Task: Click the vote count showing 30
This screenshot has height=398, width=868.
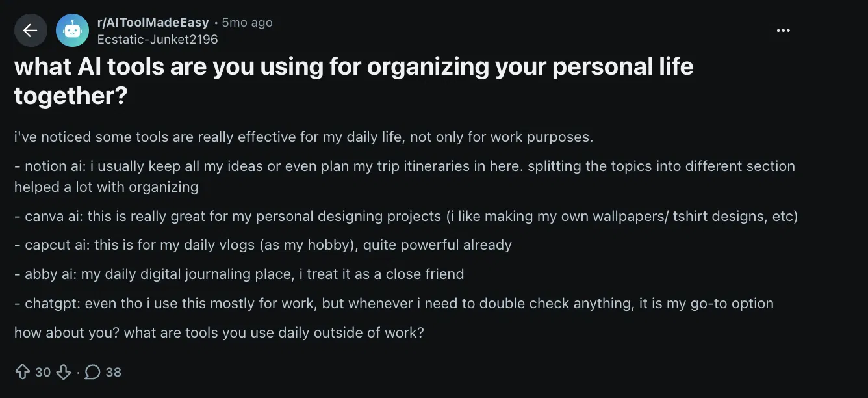Action: [x=43, y=372]
